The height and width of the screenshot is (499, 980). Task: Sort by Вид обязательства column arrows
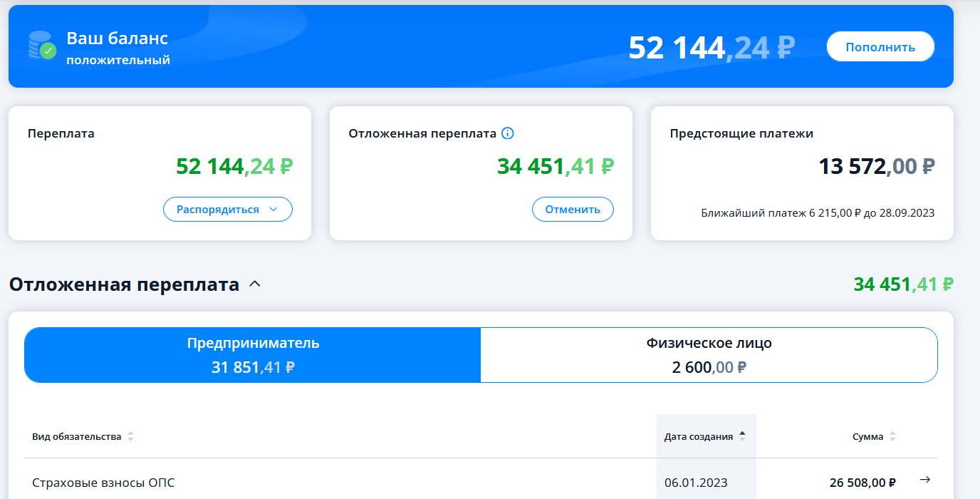pos(130,436)
